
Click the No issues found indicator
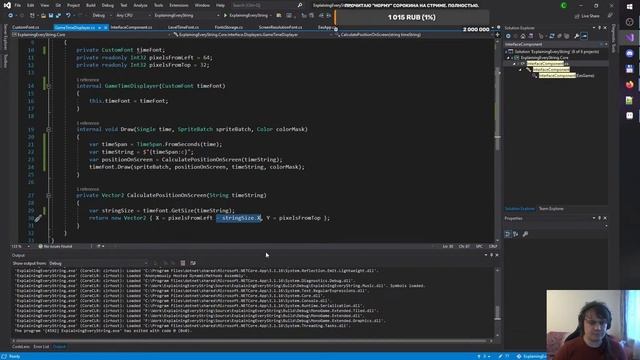[55, 247]
